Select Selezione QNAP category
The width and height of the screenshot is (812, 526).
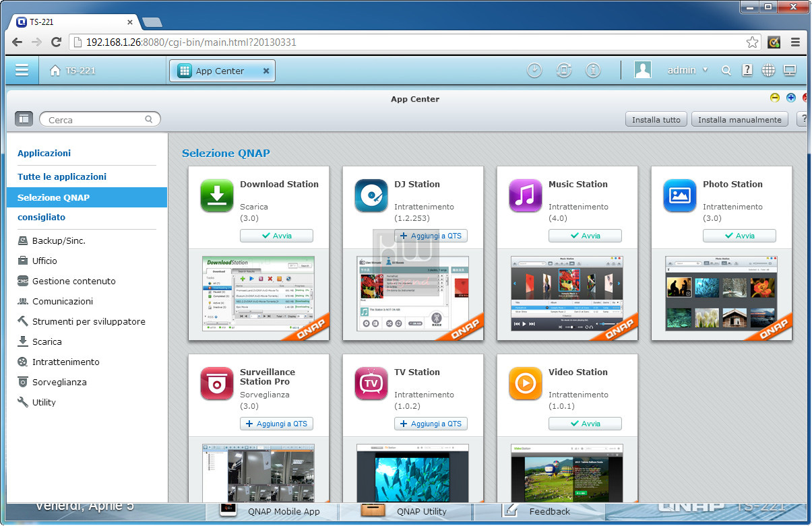pyautogui.click(x=87, y=197)
